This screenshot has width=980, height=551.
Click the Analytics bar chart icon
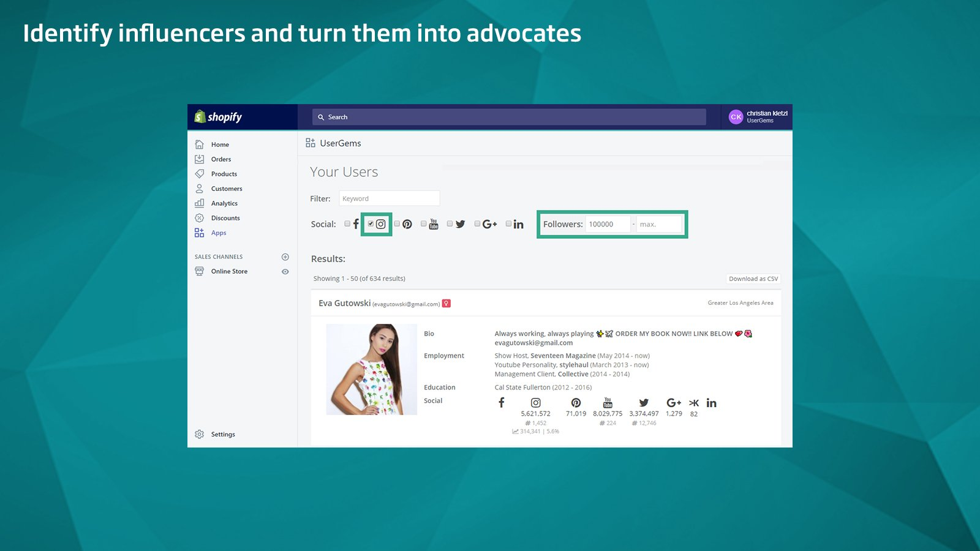click(199, 203)
